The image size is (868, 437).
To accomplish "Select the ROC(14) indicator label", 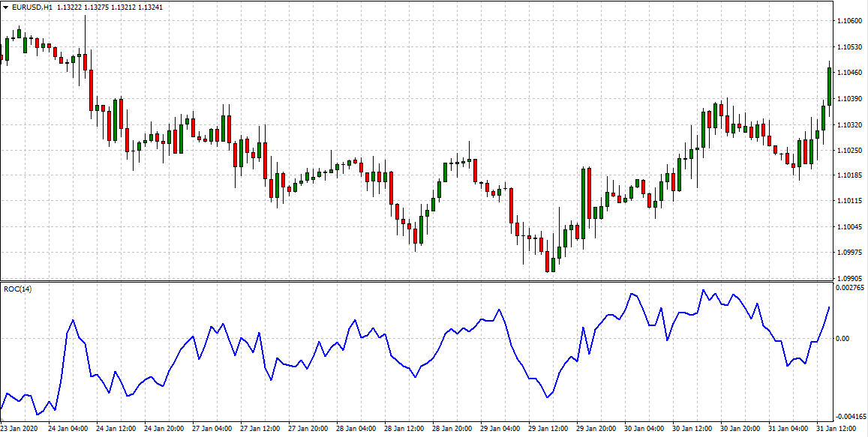I will [16, 289].
